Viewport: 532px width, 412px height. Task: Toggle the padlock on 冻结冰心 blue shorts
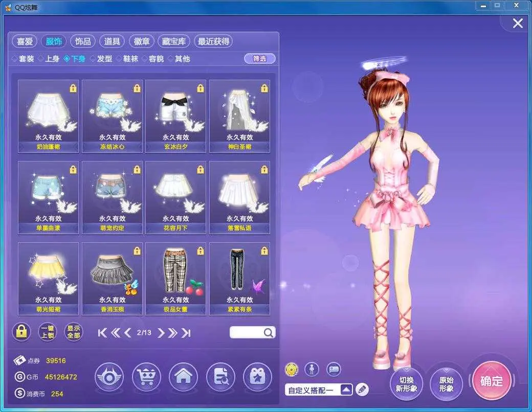(x=137, y=88)
